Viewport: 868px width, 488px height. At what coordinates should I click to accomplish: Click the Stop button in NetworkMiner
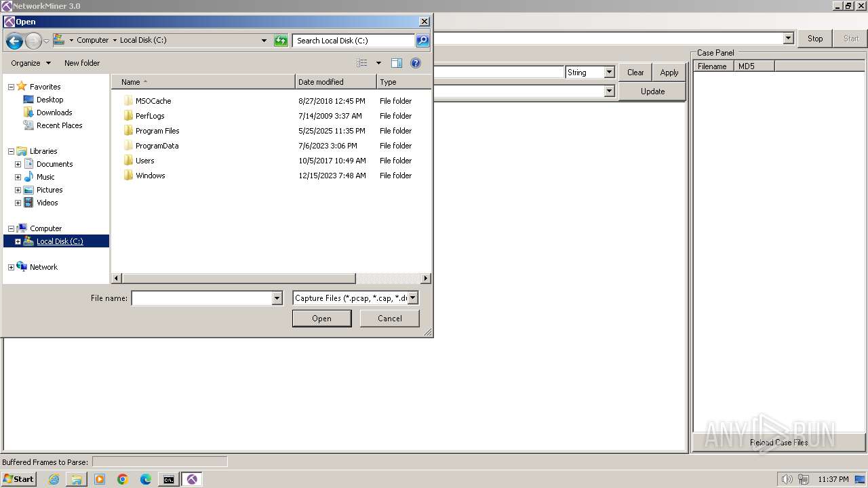(815, 39)
